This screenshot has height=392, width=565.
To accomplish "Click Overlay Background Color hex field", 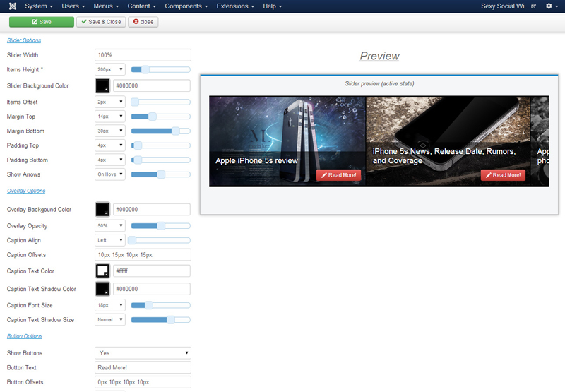I will pos(152,210).
